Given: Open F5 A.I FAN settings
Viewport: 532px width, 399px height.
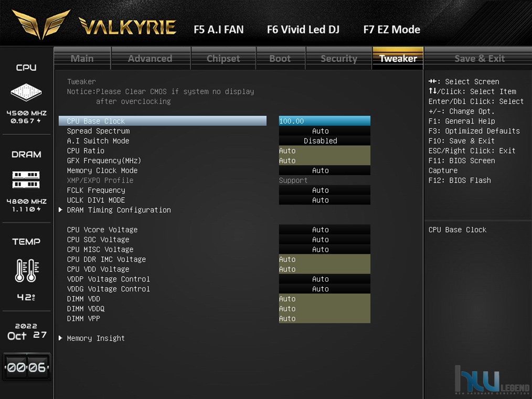Looking at the screenshot, I should (218, 29).
